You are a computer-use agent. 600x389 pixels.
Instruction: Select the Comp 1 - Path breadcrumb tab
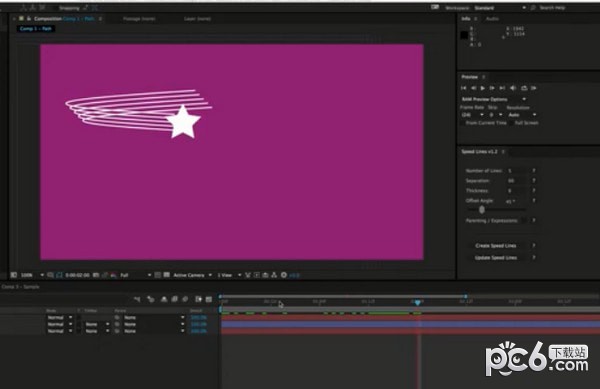[36, 29]
